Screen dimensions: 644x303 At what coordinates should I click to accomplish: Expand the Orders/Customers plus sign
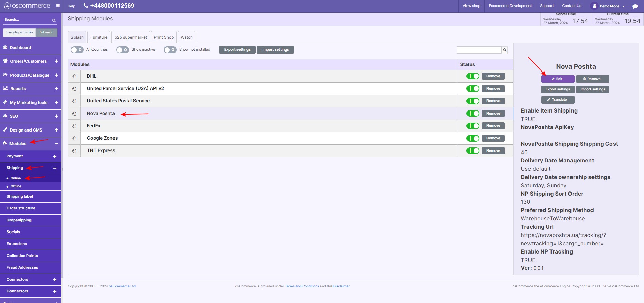(x=56, y=61)
